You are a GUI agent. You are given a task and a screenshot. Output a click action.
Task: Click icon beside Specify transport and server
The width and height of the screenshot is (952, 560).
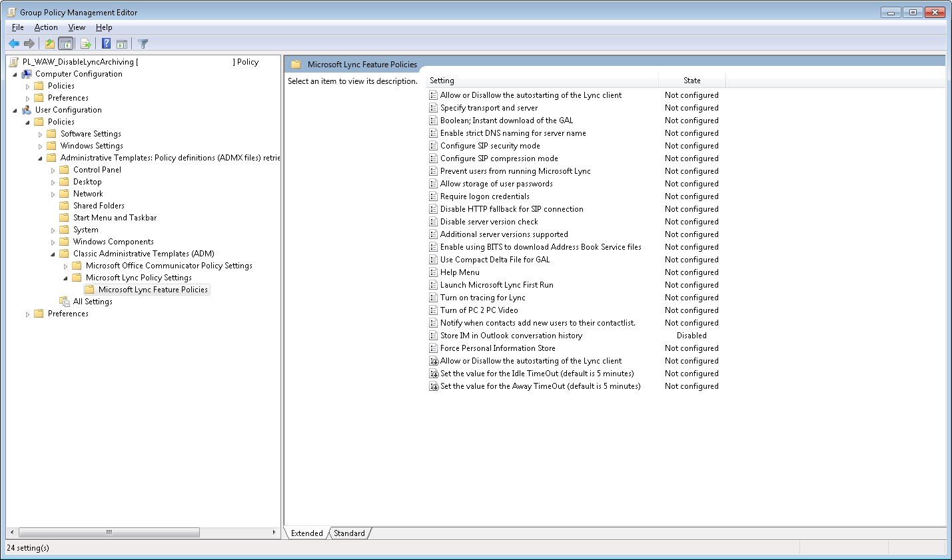pyautogui.click(x=434, y=108)
